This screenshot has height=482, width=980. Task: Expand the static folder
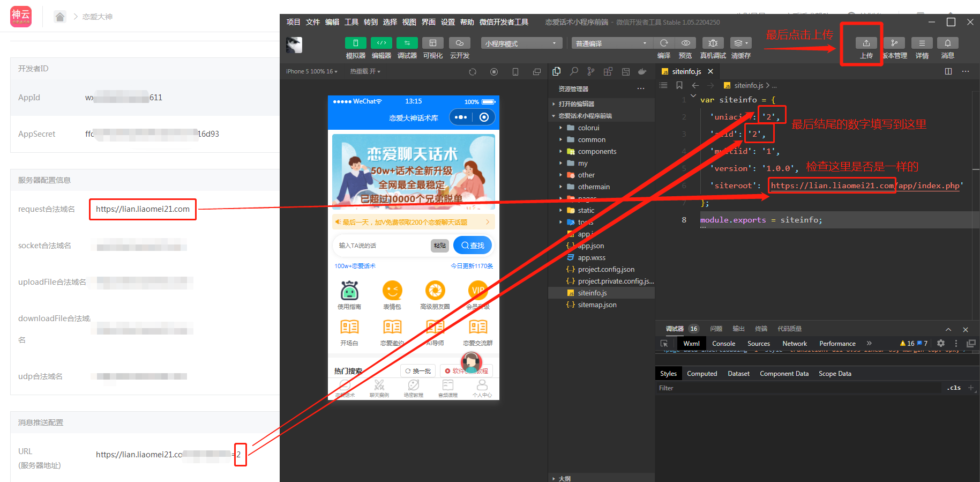pos(586,210)
